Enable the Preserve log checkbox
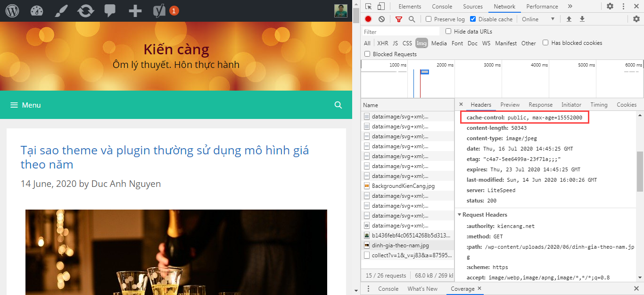The width and height of the screenshot is (644, 295). pyautogui.click(x=429, y=19)
